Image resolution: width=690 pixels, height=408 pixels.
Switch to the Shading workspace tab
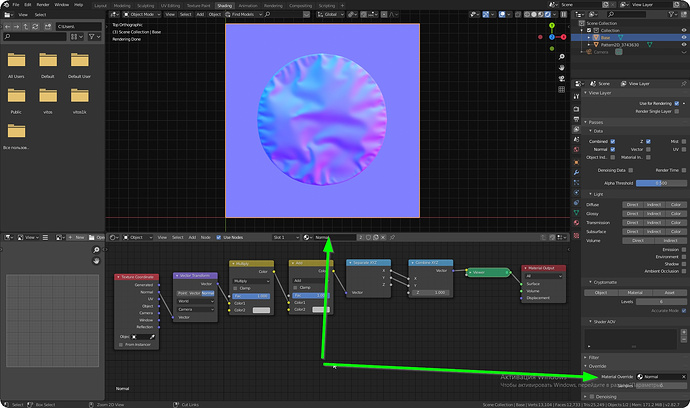coord(224,6)
